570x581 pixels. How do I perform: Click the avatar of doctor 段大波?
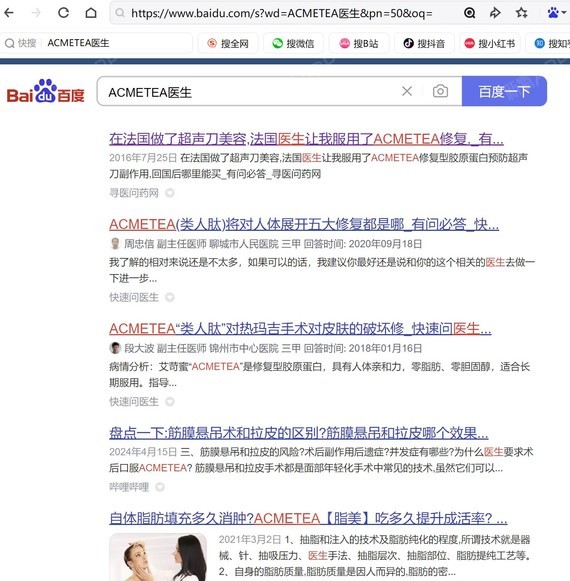click(115, 348)
